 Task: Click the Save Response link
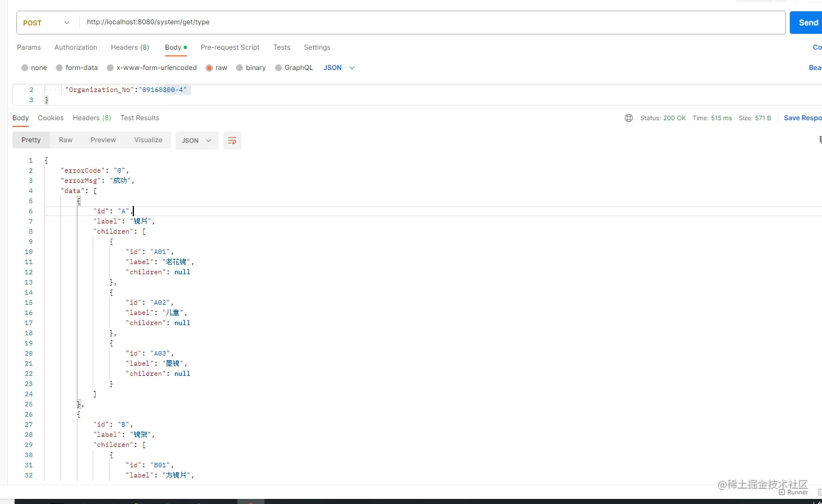click(802, 118)
